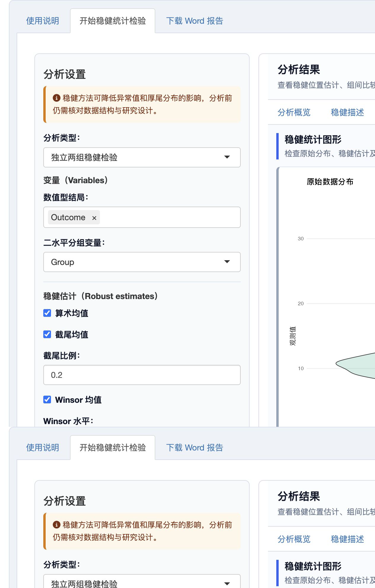The image size is (375, 588).
Task: Click the y-axis tick label 20
Action: click(301, 303)
